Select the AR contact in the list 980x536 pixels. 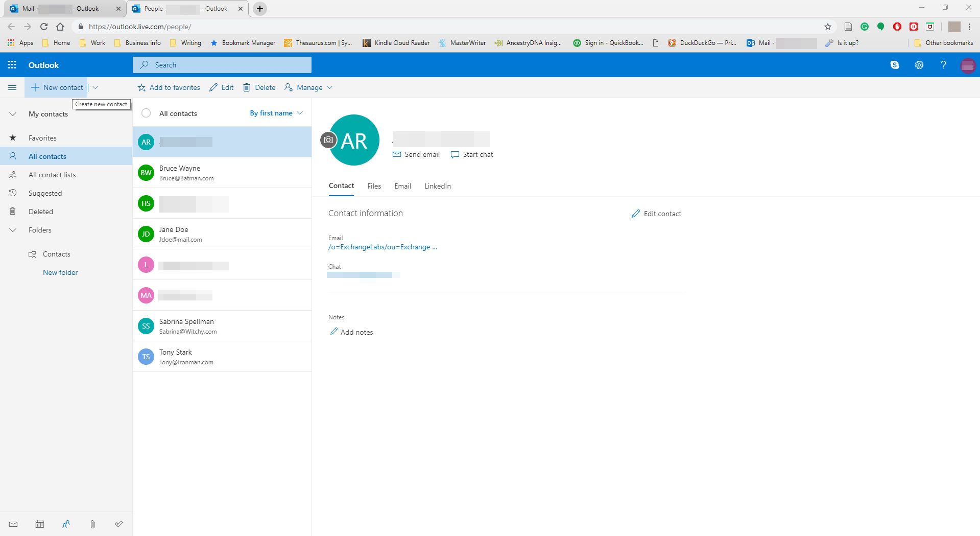(x=222, y=142)
